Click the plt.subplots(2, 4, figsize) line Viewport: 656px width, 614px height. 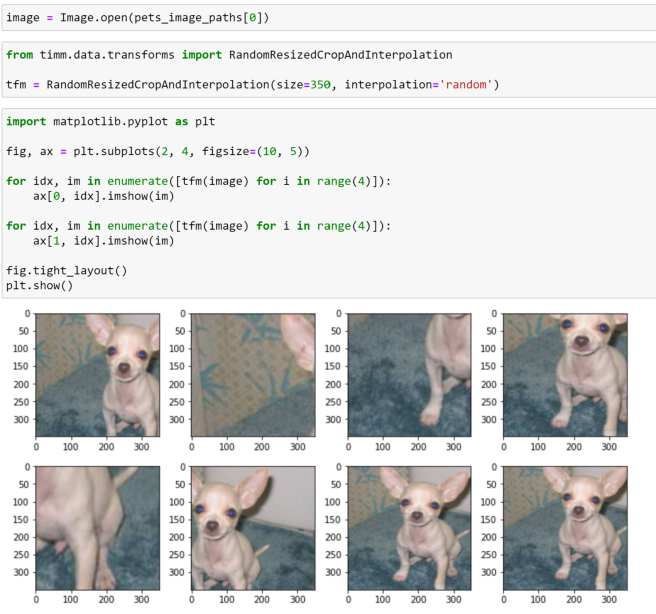(x=158, y=151)
